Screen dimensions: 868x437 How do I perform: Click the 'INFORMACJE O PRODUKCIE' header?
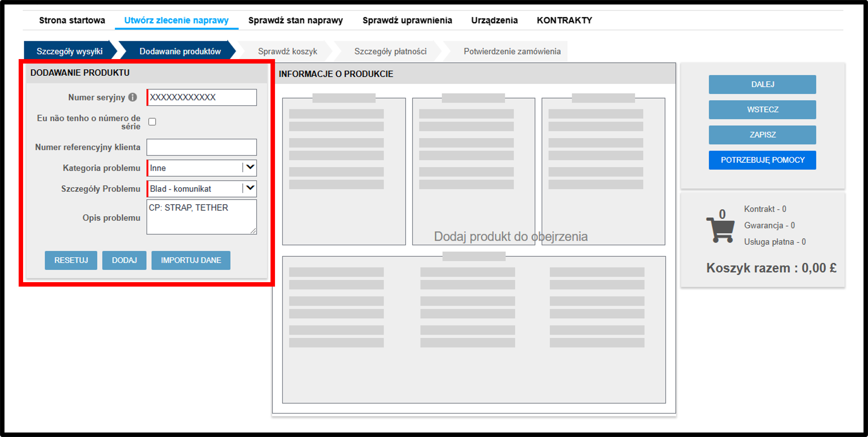336,74
